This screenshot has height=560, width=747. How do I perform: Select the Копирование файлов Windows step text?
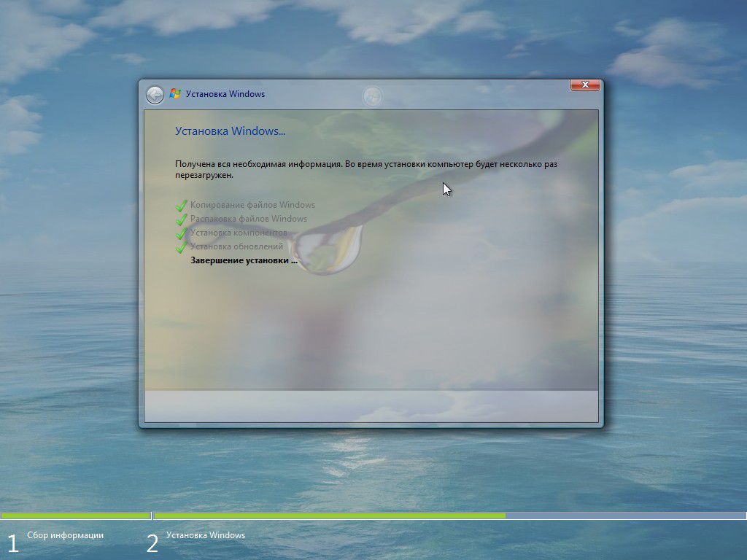252,205
